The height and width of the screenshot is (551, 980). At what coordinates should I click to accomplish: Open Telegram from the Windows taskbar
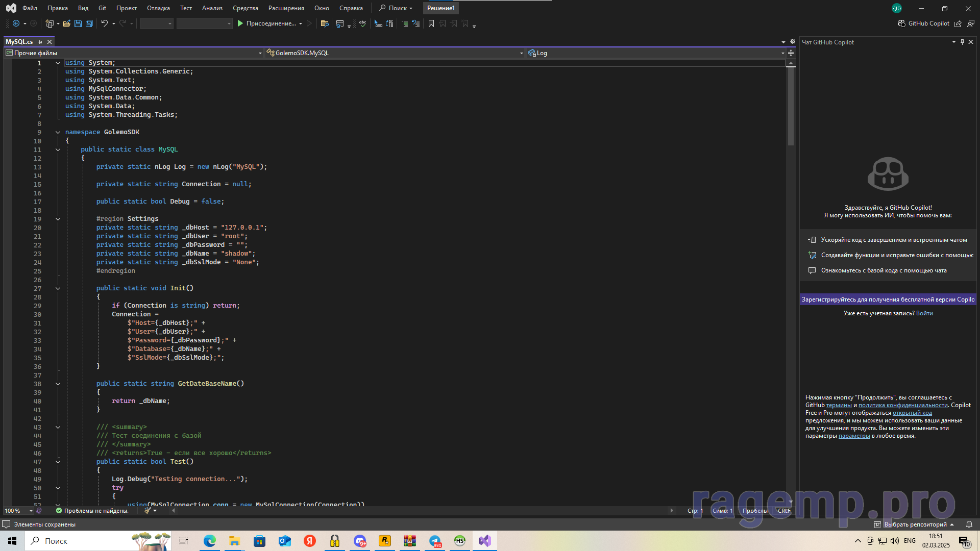[x=435, y=541]
